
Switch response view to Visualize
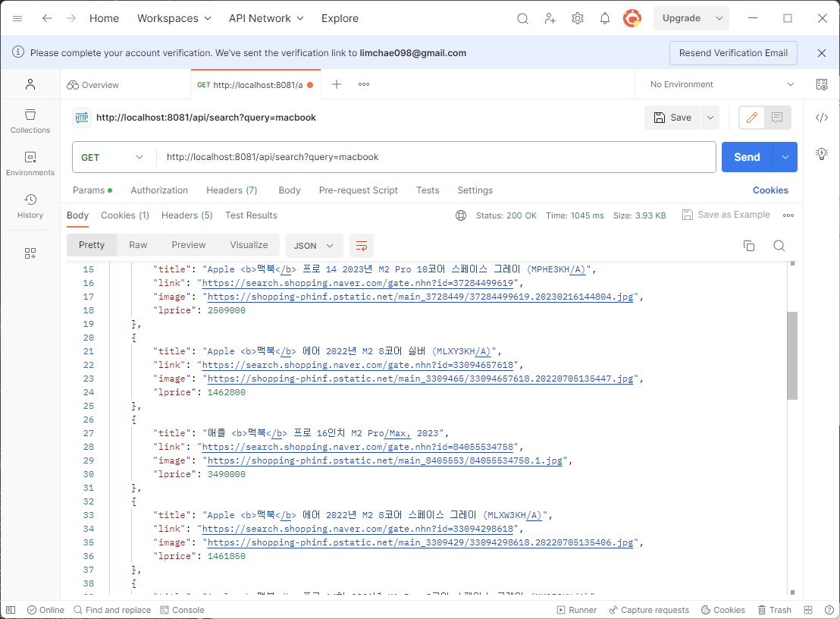(x=249, y=245)
